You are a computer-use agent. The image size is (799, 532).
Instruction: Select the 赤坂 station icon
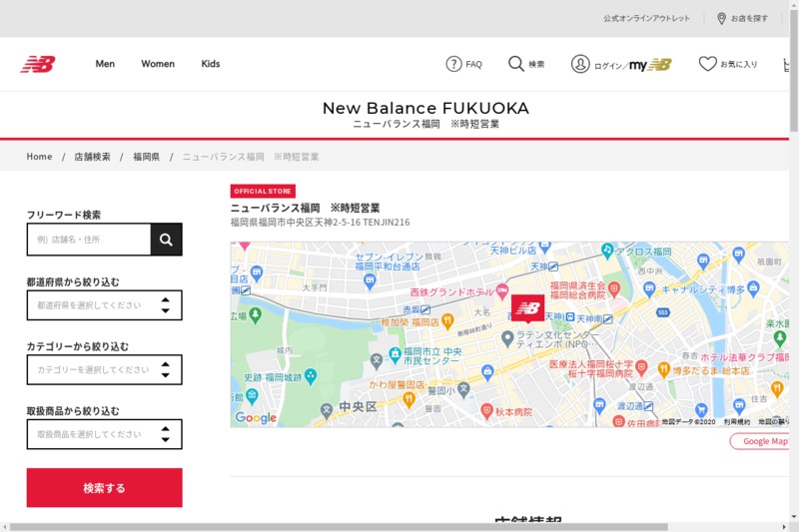tap(425, 309)
